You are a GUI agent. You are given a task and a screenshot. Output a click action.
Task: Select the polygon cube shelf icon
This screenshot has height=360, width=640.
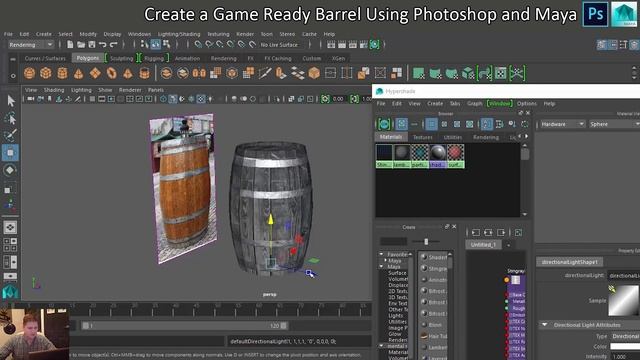tap(46, 73)
